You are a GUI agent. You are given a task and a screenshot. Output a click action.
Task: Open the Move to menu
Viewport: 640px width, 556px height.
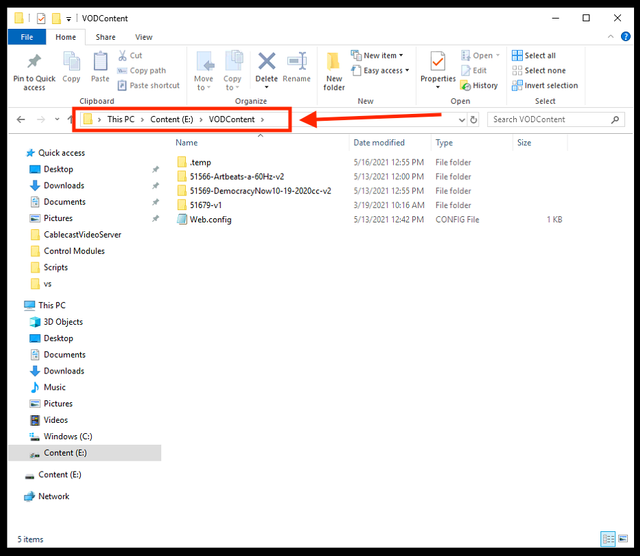click(203, 71)
